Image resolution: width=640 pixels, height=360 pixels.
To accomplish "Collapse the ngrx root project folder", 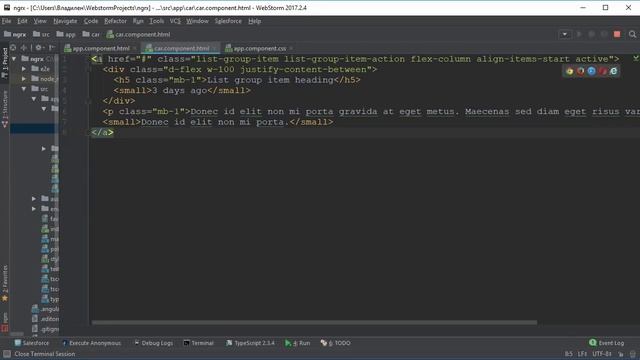I will tap(14, 59).
